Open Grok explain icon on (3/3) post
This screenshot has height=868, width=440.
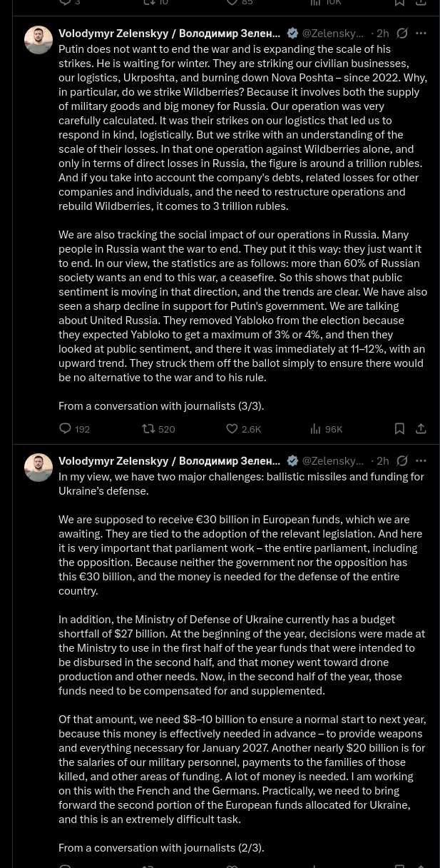tap(402, 33)
